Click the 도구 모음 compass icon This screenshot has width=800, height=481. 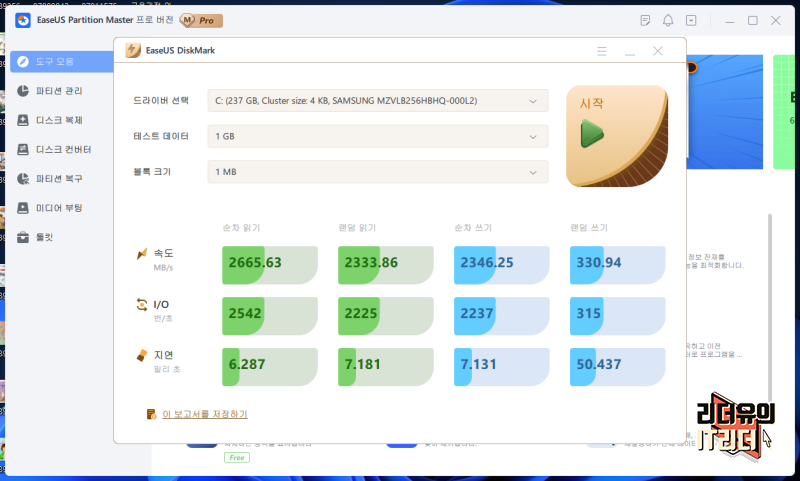click(22, 61)
